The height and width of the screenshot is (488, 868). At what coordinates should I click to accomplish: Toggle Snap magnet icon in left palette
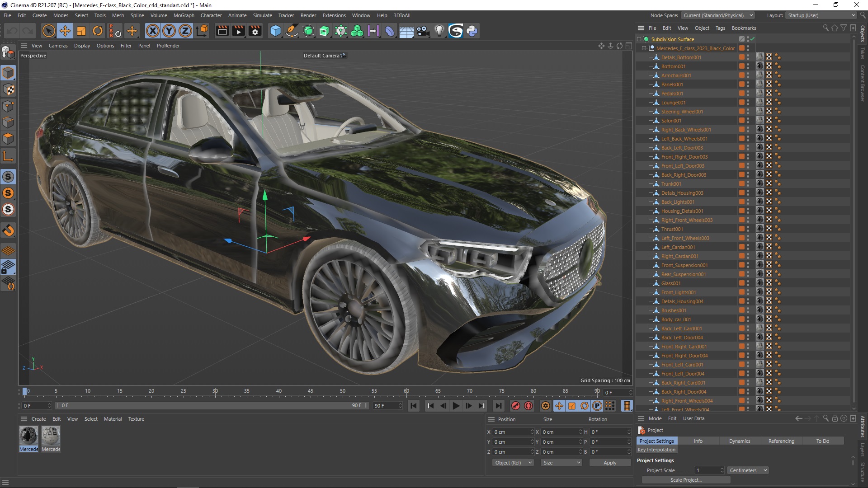(8, 230)
